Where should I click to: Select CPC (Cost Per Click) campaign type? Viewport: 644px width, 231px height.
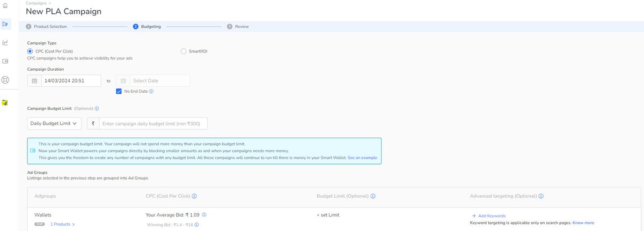coord(30,51)
